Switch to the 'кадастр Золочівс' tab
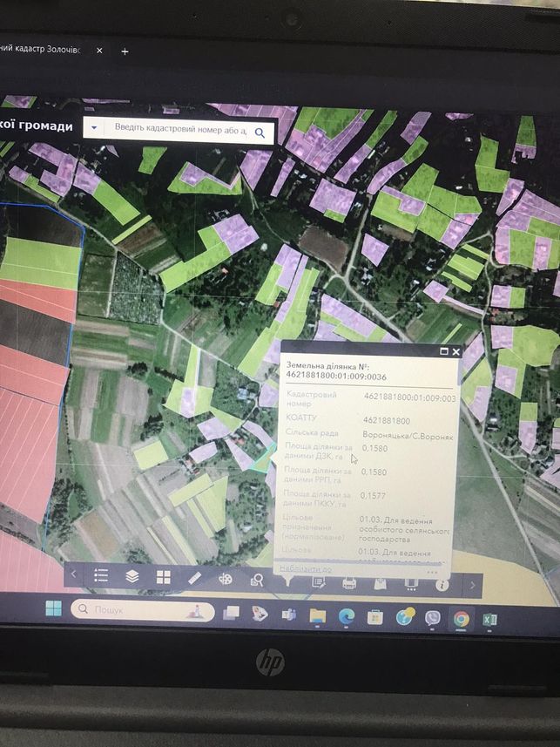560x747 pixels. pyautogui.click(x=40, y=49)
